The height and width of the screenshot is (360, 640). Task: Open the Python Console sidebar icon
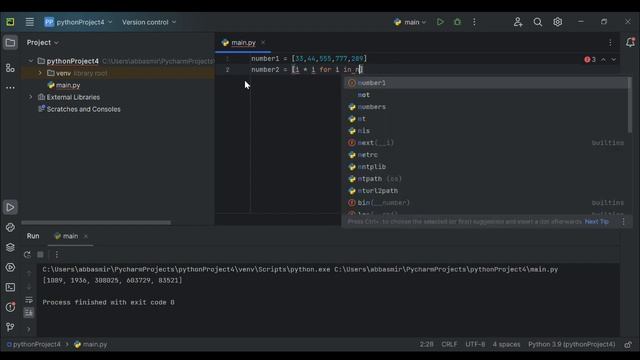pos(10,267)
